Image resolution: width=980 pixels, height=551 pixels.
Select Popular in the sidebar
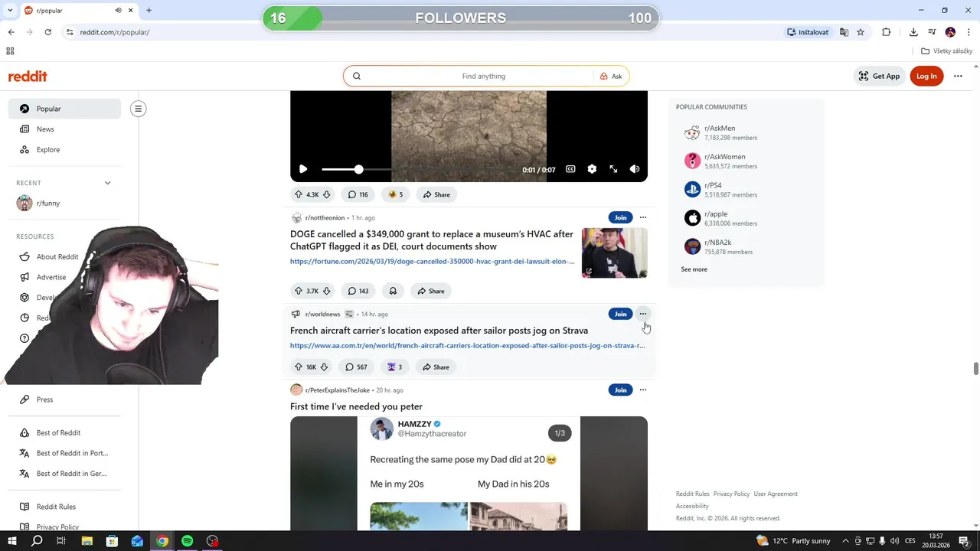pos(64,109)
